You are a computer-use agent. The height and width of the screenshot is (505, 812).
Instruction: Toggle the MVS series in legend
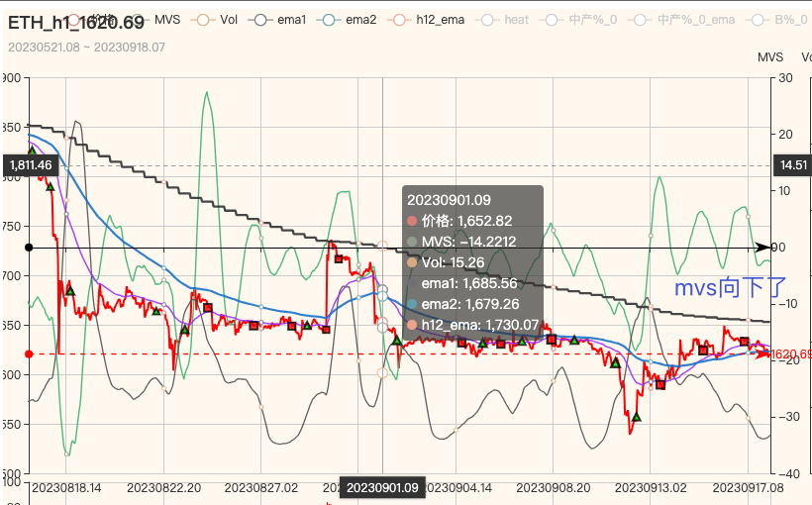[x=156, y=20]
